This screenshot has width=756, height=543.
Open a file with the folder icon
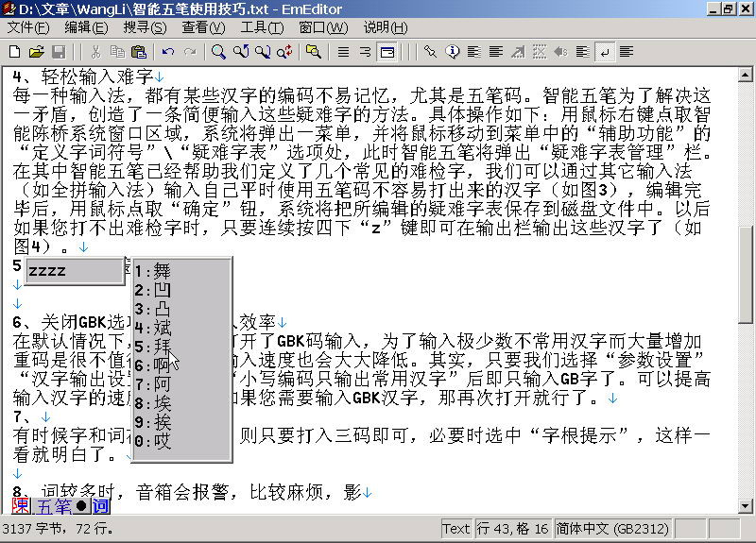(36, 52)
